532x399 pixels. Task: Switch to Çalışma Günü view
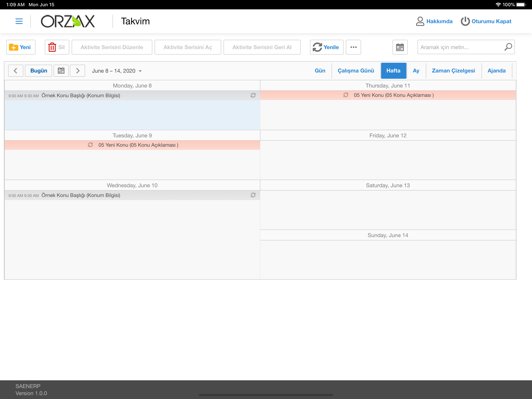356,71
